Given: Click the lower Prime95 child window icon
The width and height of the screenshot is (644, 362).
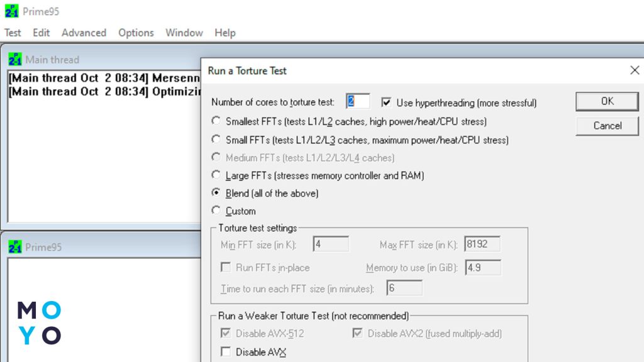Looking at the screenshot, I should [x=15, y=247].
